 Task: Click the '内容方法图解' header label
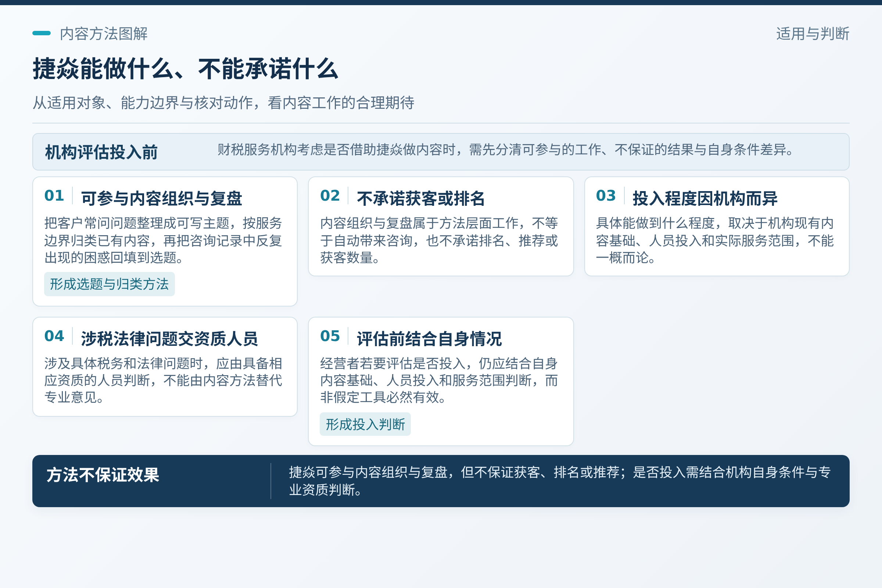104,34
